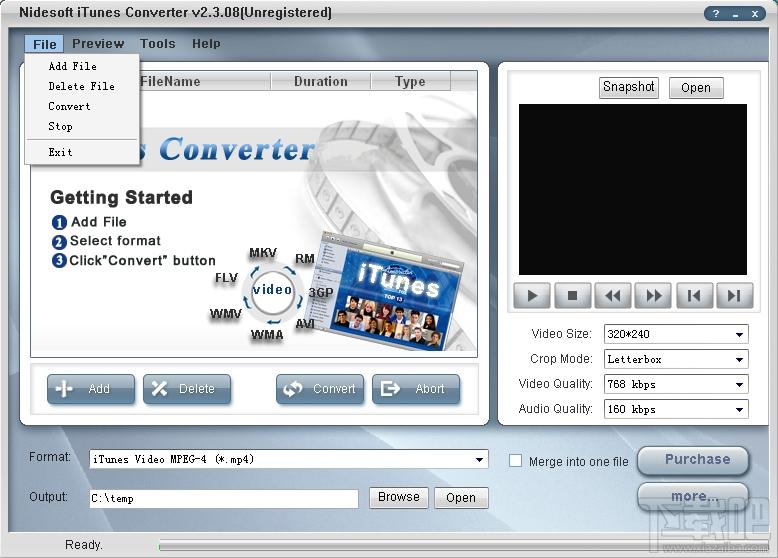Open the Audio Quality dropdown

coord(739,410)
